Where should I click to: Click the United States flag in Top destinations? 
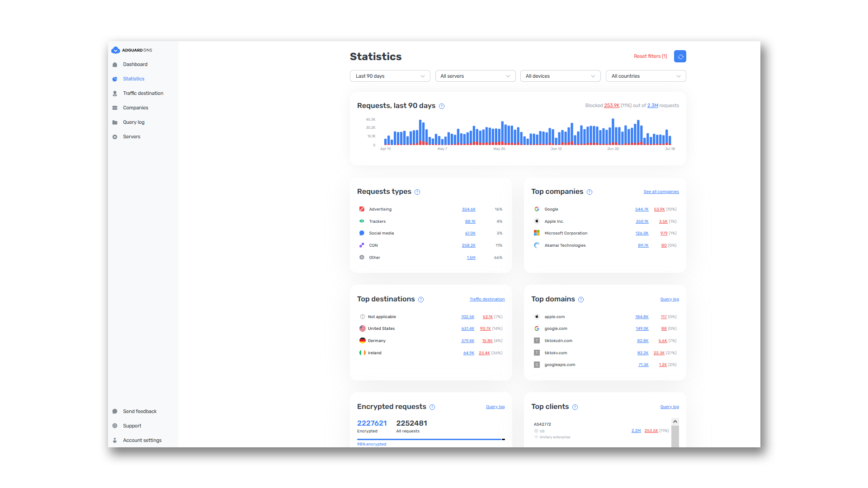point(363,328)
